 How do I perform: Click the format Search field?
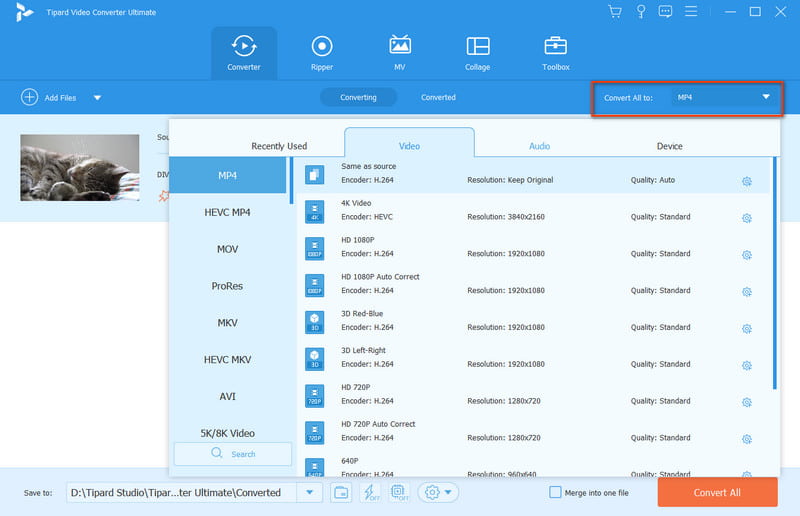pyautogui.click(x=233, y=454)
